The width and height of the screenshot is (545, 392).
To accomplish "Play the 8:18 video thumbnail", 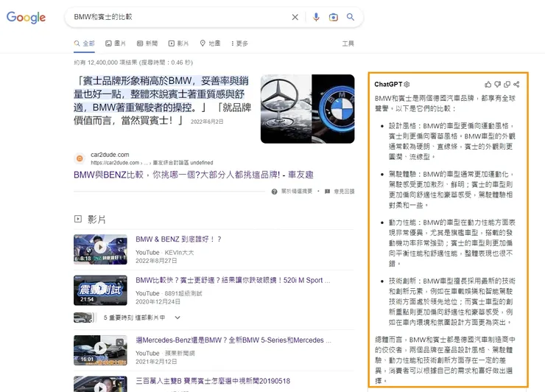I will [x=100, y=249].
